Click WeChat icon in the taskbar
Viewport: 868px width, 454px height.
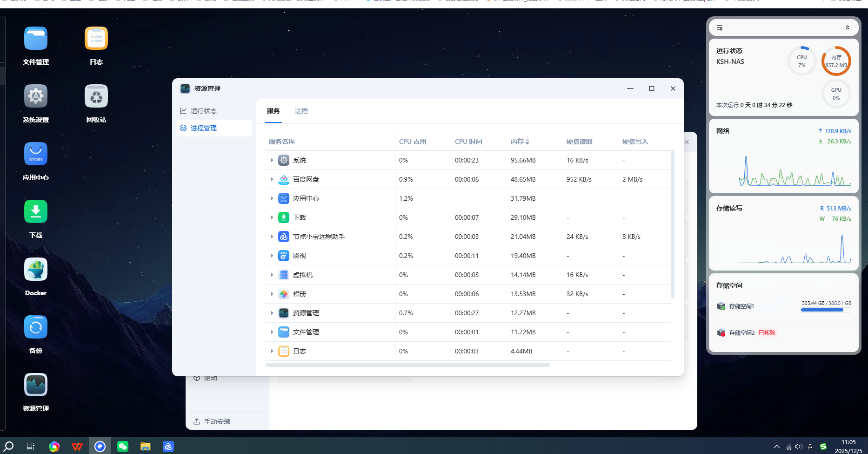(123, 447)
